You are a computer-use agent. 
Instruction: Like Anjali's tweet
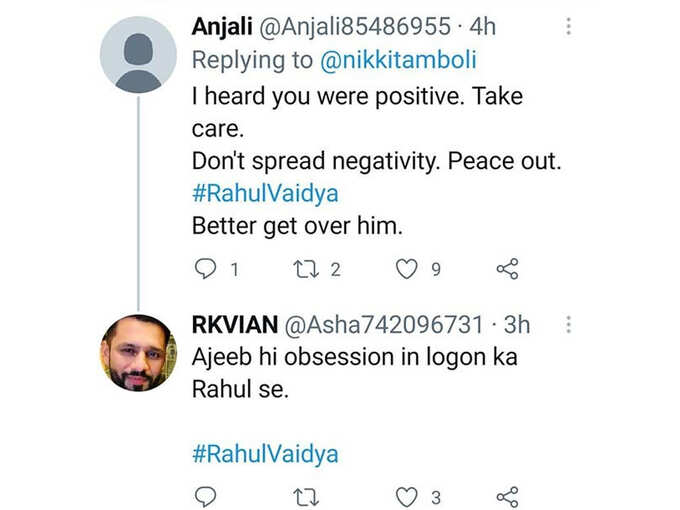click(x=407, y=269)
